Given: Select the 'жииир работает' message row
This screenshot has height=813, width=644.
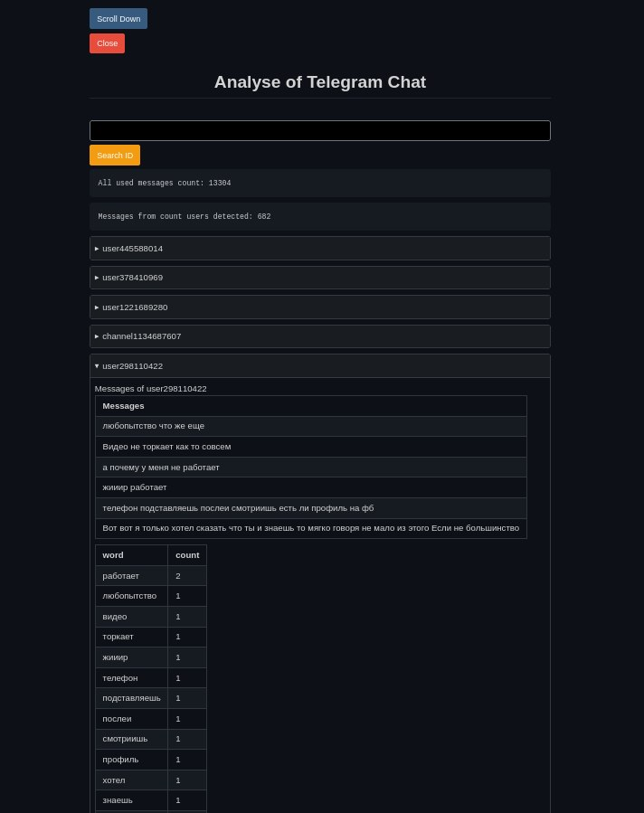Looking at the screenshot, I should [x=135, y=487].
